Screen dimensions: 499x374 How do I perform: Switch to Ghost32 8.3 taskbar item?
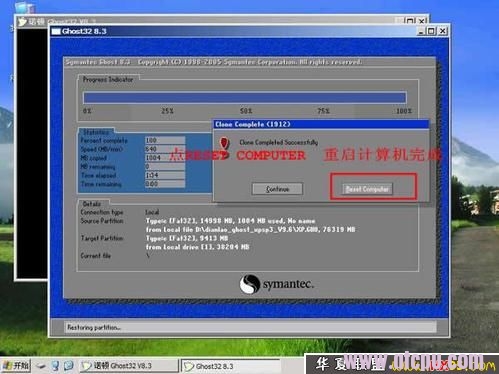coord(230,366)
